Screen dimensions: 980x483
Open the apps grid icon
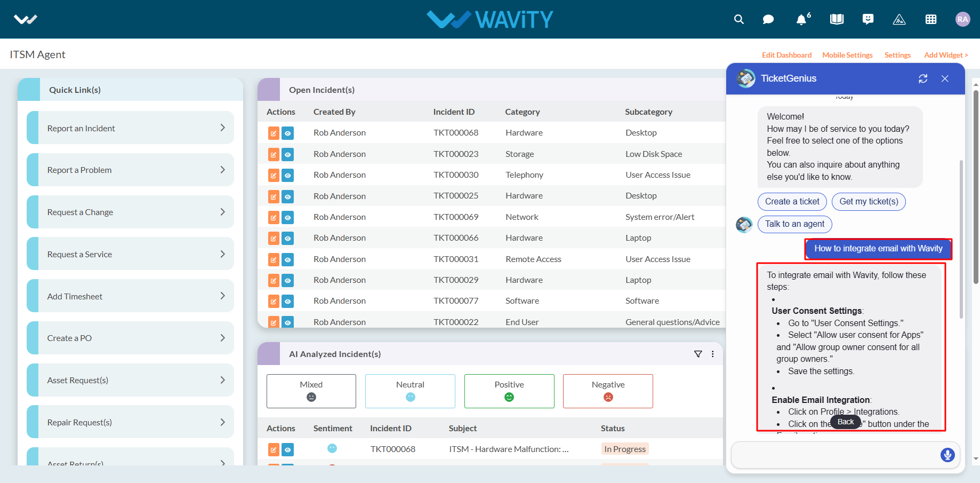tap(931, 19)
